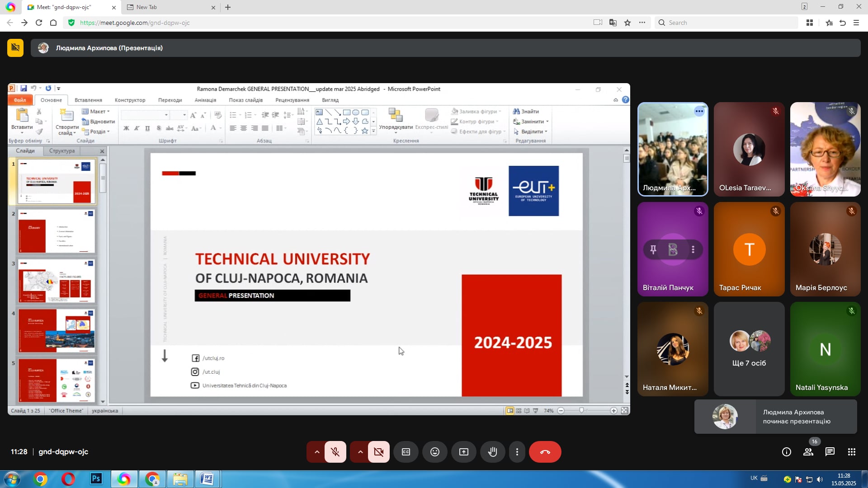Leave the call with red hang-up button
Screen dimensions: 868x488
point(545,452)
